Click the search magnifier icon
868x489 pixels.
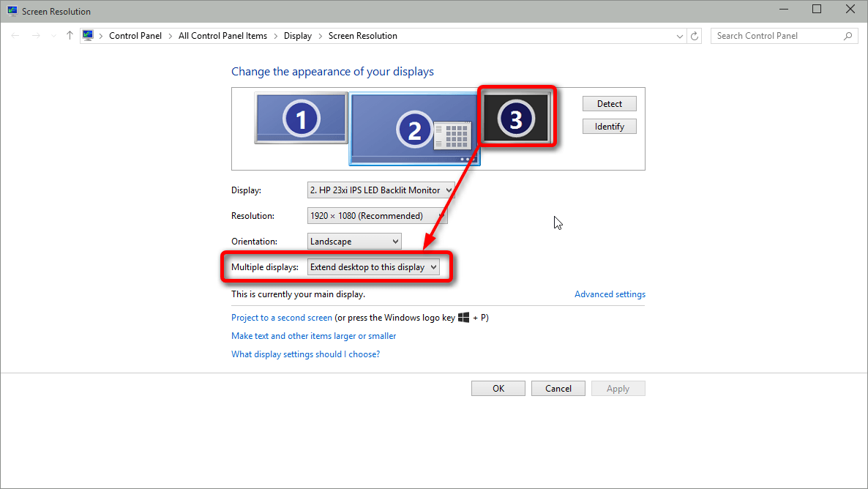point(848,36)
